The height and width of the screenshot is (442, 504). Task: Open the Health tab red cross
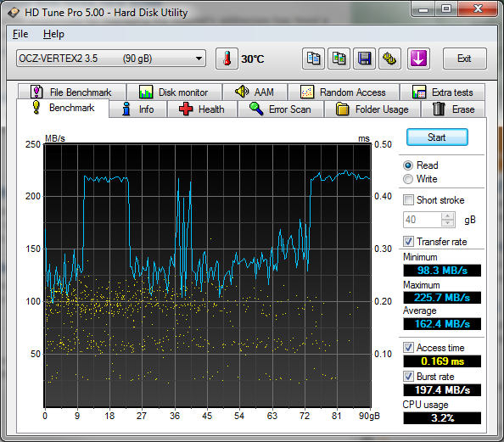tap(202, 109)
